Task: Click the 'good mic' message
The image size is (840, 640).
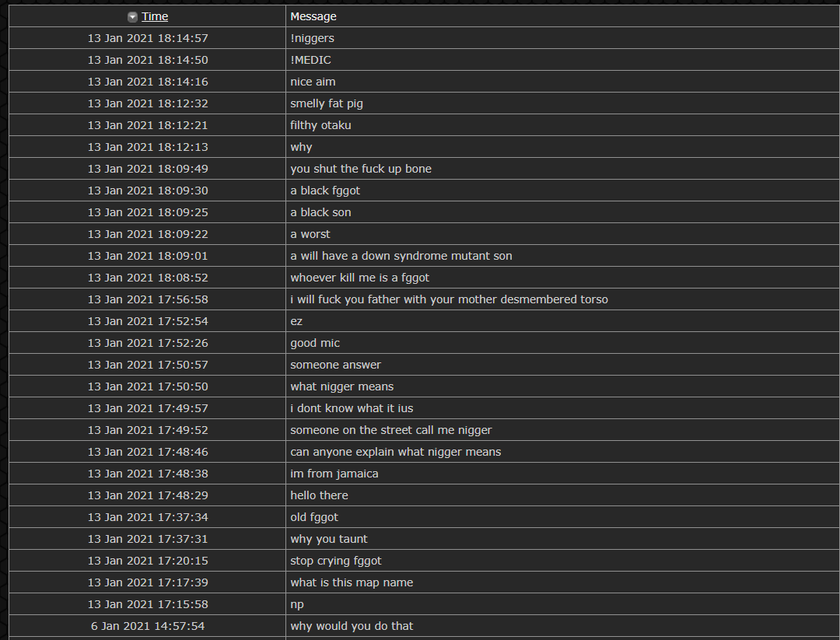Action: [315, 343]
